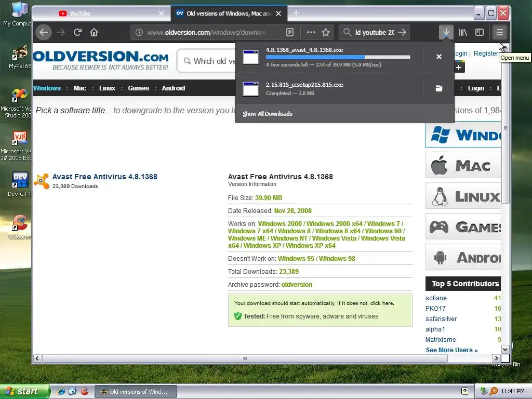Open a new tab with plus button
The width and height of the screenshot is (532, 399).
point(296,13)
